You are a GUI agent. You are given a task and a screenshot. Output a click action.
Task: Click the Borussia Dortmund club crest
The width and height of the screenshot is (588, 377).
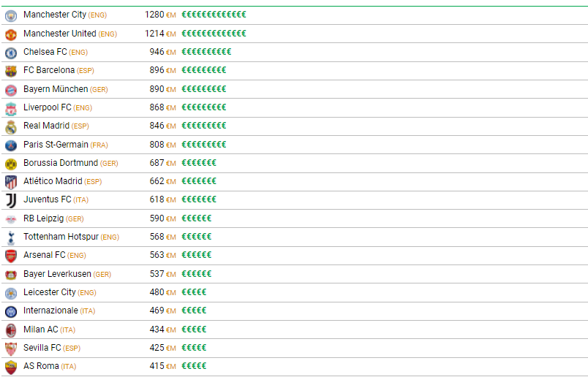pyautogui.click(x=11, y=164)
